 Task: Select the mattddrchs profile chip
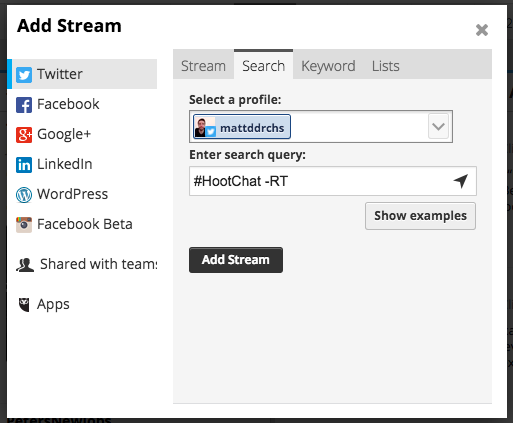[242, 127]
